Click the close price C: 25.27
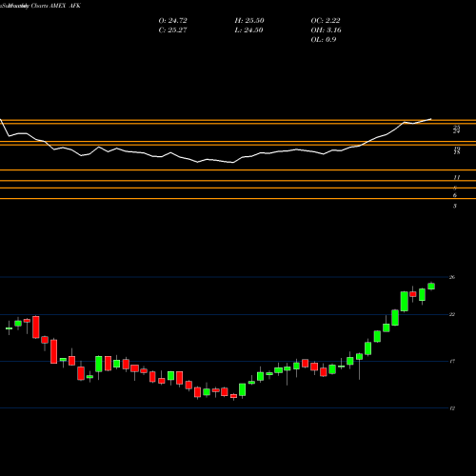Image resolution: width=476 pixels, height=476 pixels. 172,30
